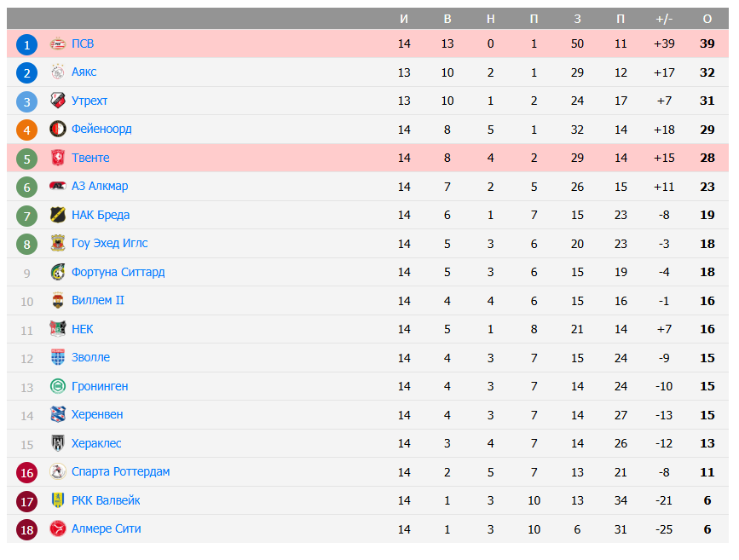Click the PSV club logo icon
Image resolution: width=739 pixels, height=560 pixels.
coord(57,43)
